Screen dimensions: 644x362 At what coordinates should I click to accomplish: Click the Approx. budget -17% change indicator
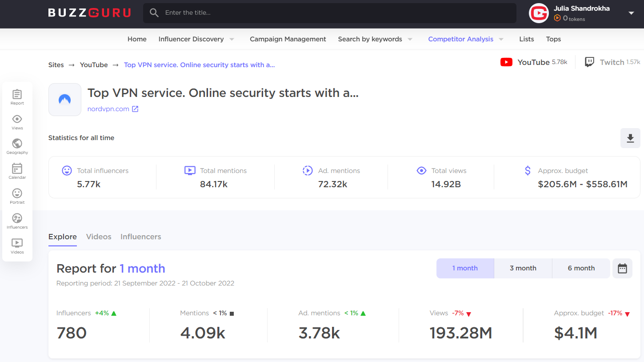pos(619,314)
